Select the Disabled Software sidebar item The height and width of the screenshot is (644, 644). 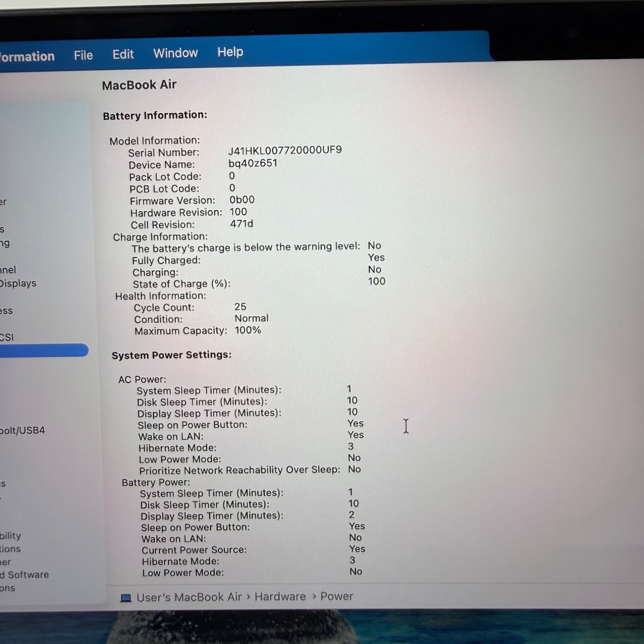click(x=25, y=575)
